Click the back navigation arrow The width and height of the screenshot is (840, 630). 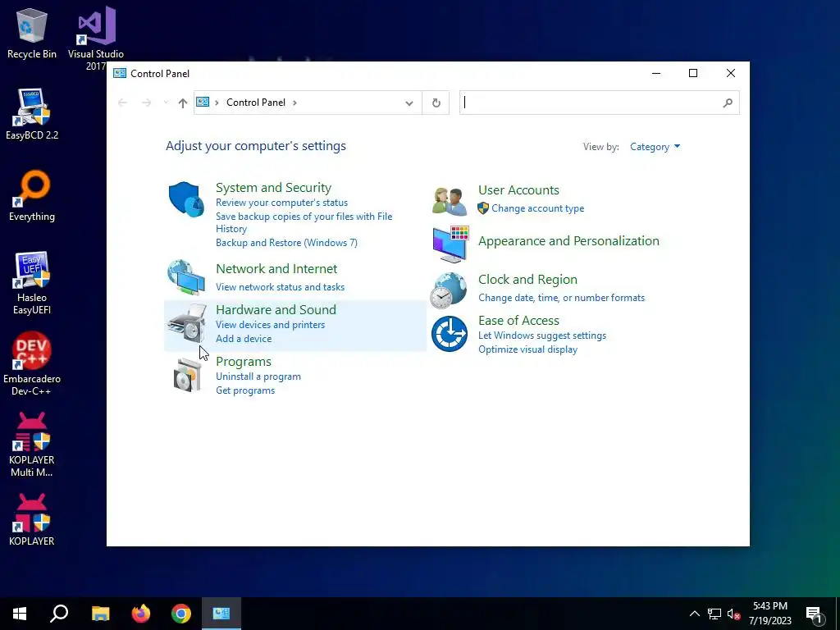(122, 103)
